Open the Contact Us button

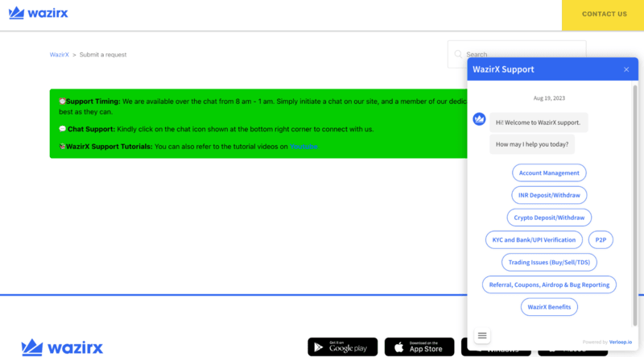tap(603, 15)
